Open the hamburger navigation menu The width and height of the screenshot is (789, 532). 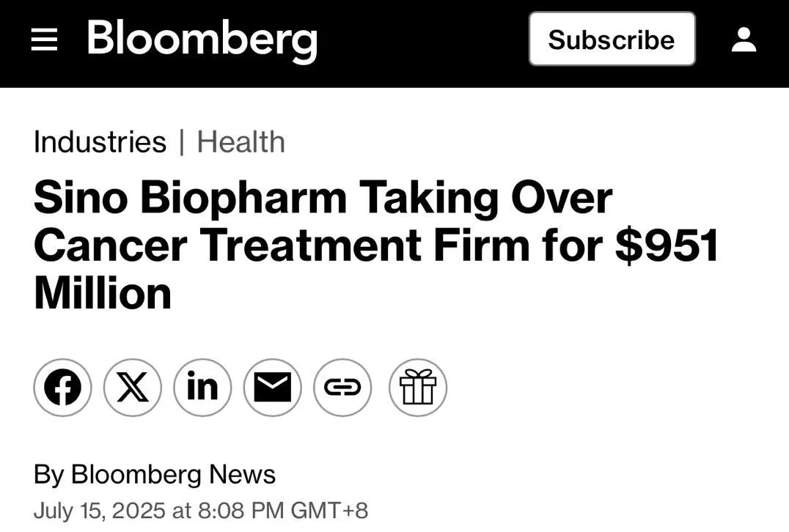[44, 40]
